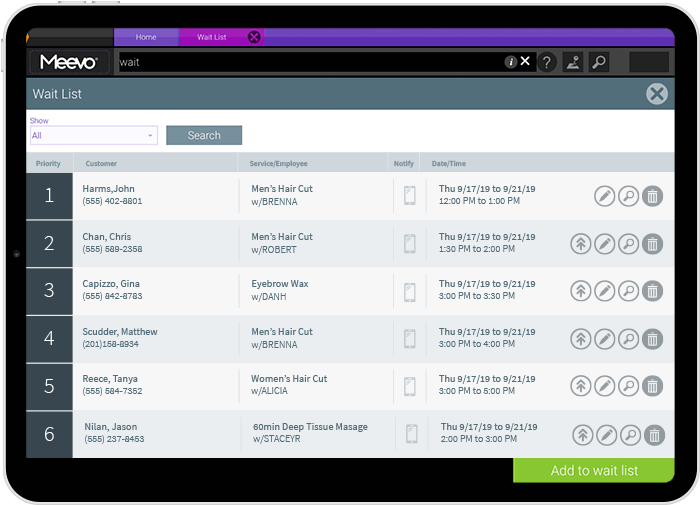700x505 pixels.
Task: Click the magnifier icon in top bar
Action: click(x=598, y=62)
